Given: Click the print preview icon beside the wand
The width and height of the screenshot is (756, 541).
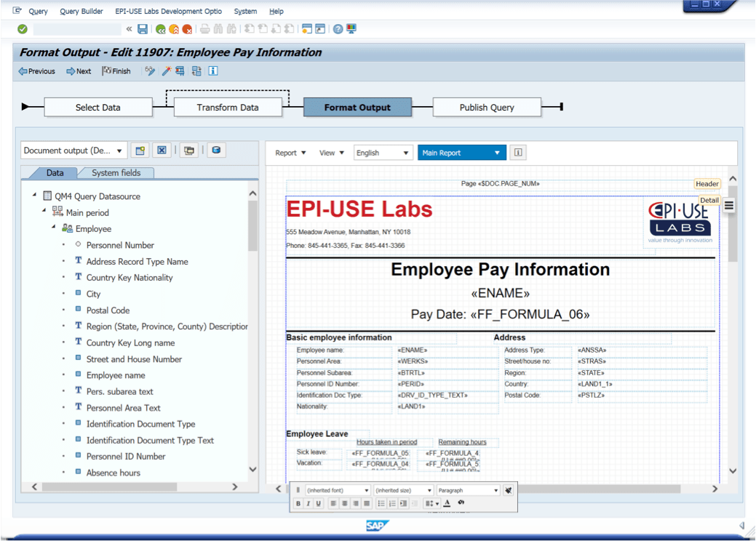Looking at the screenshot, I should click(x=180, y=71).
